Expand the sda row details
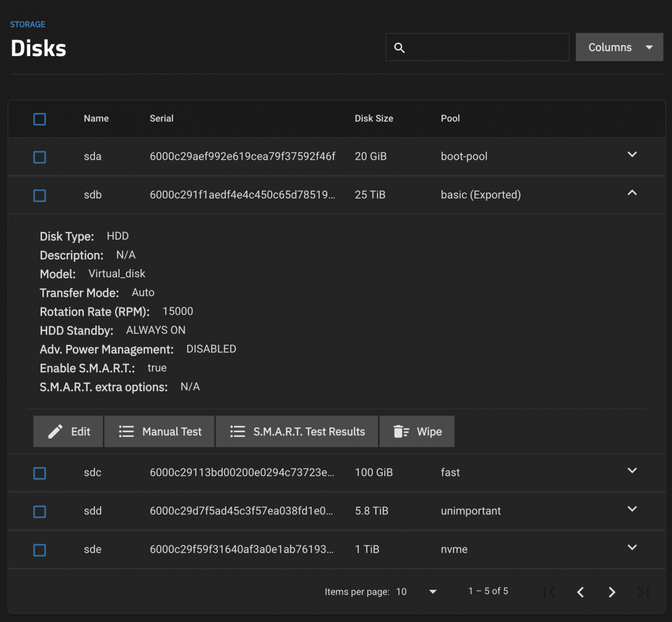 pos(632,154)
